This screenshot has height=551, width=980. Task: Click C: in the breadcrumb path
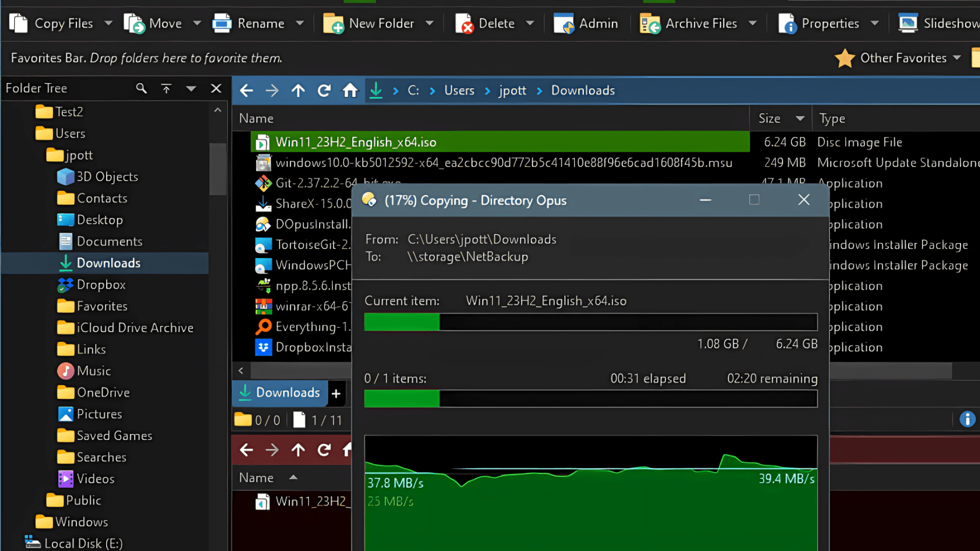pos(413,91)
